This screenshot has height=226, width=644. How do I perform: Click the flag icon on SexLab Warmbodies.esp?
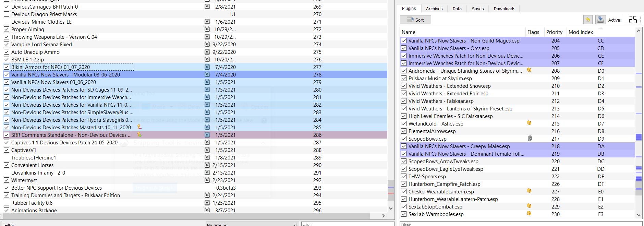pos(529,213)
